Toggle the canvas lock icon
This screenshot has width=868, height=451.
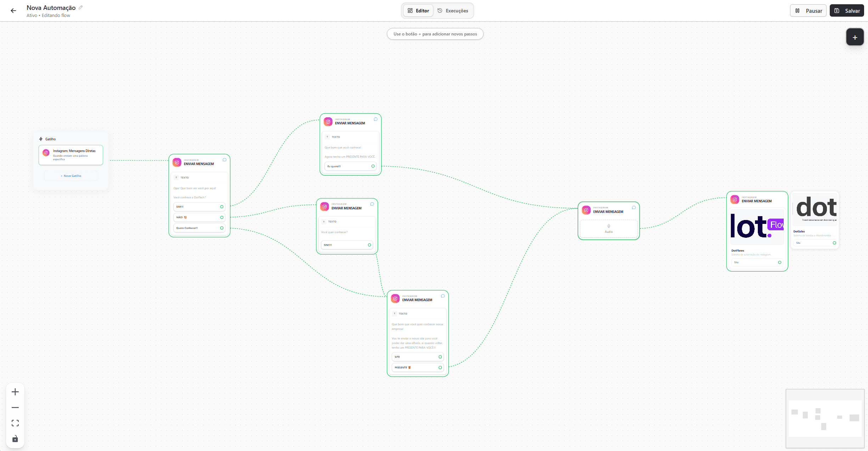point(15,439)
